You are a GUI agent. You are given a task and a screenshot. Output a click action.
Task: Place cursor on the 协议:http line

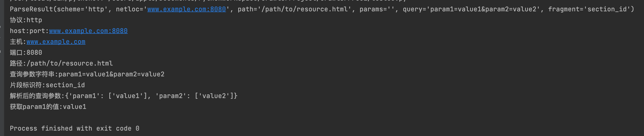click(26, 20)
